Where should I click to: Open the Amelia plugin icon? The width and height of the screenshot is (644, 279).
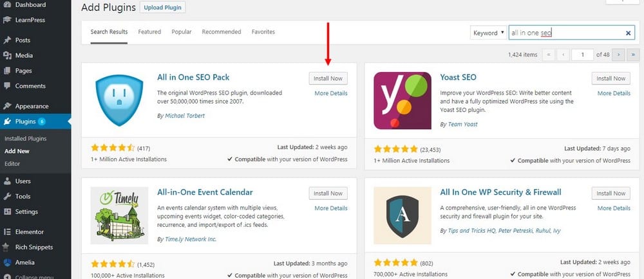point(7,263)
